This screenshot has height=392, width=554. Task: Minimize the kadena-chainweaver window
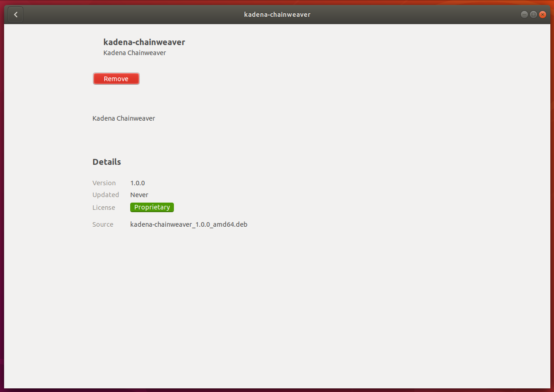tap(525, 15)
